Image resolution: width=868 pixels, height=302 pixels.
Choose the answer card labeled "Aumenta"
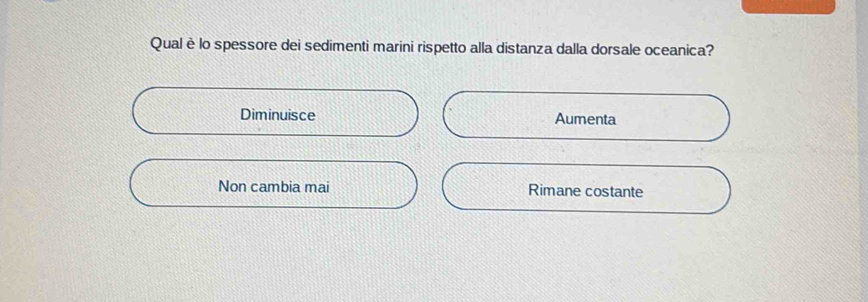[x=586, y=117]
